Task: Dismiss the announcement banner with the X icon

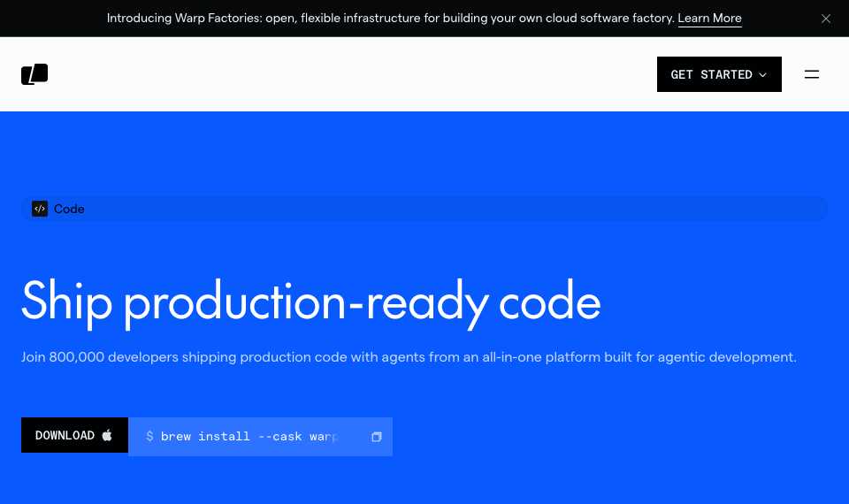Action: [x=826, y=19]
